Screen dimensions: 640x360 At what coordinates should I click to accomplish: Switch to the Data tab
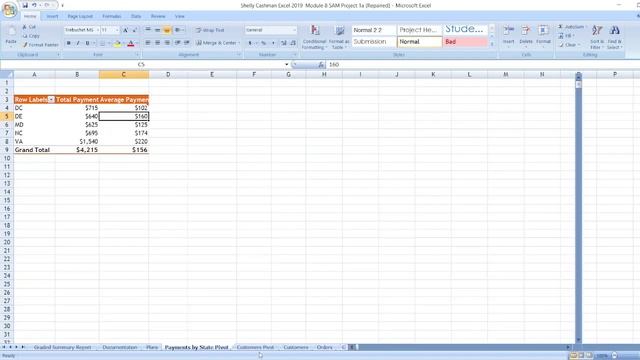(136, 16)
